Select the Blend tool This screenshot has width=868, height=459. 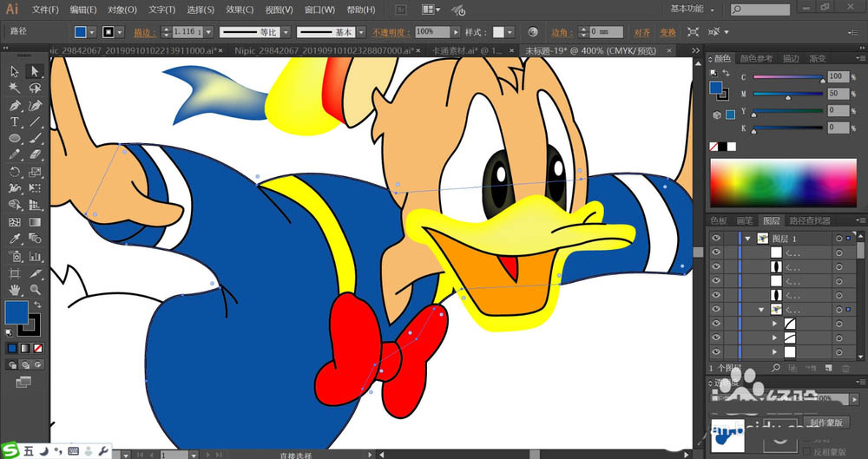35,239
